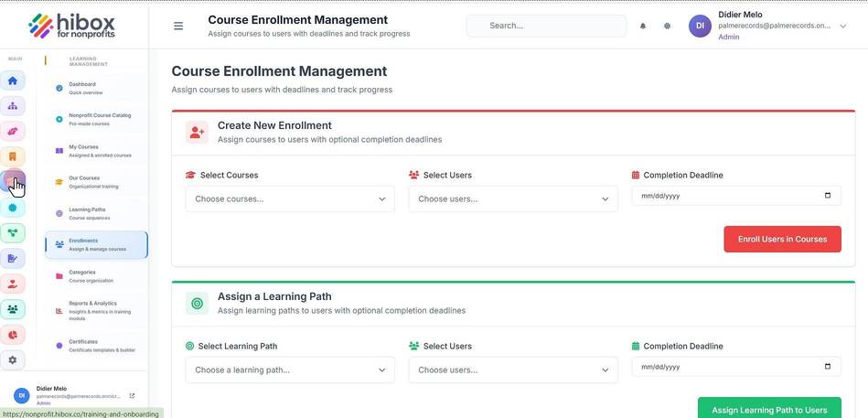Click the Enroll Users in Courses button
Viewport: 868px width, 418px height.
(x=782, y=239)
